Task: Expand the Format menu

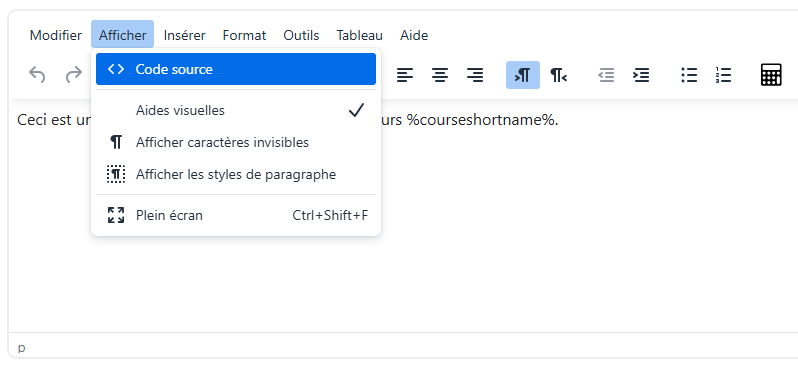Action: (244, 35)
